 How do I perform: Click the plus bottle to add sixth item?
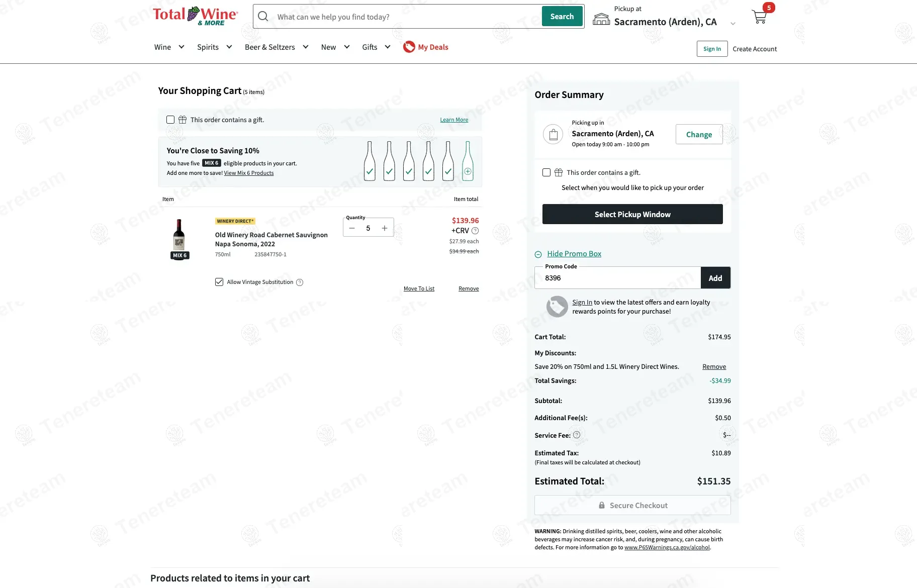[468, 161]
